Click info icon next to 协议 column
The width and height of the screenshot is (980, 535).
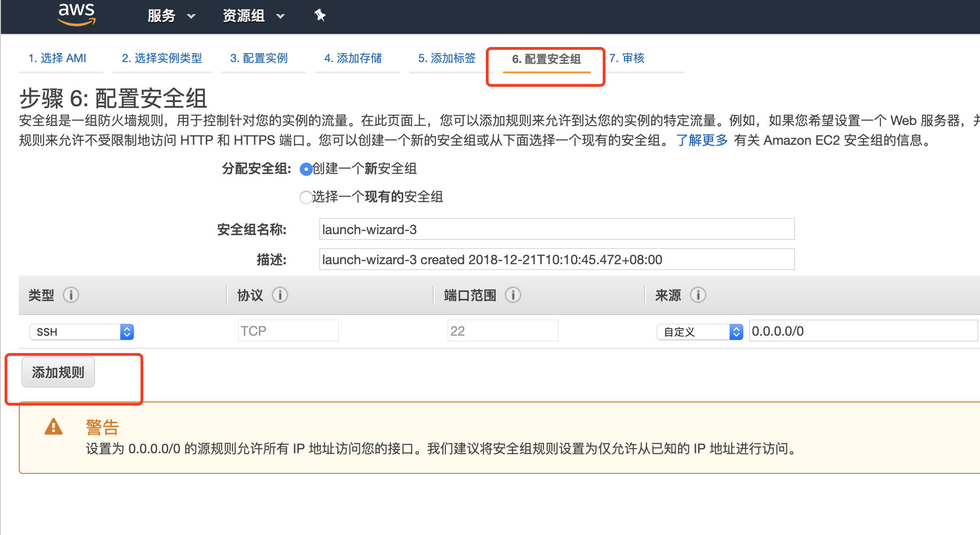click(x=280, y=295)
